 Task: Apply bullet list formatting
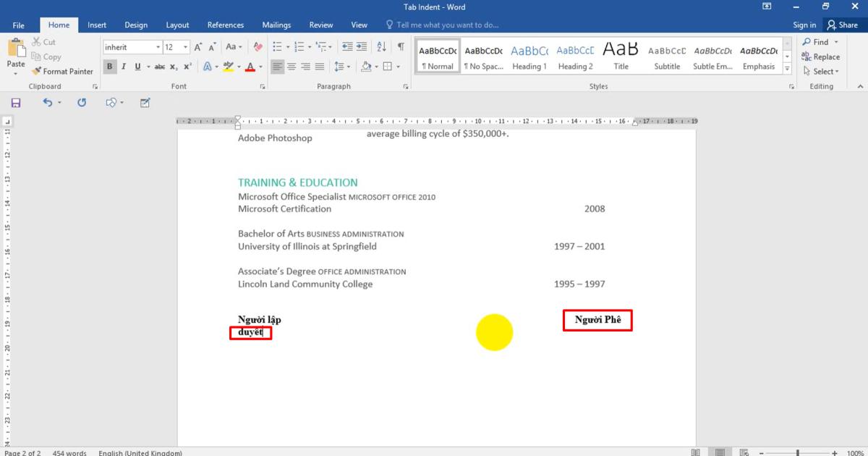(x=277, y=47)
